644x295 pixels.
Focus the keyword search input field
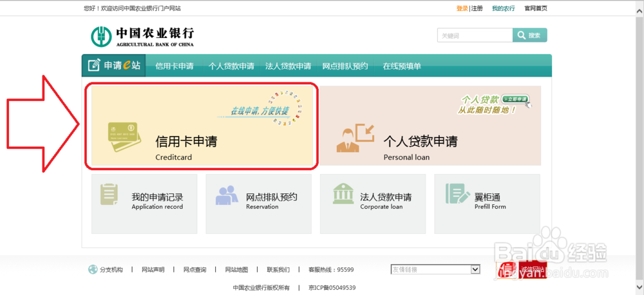point(475,35)
